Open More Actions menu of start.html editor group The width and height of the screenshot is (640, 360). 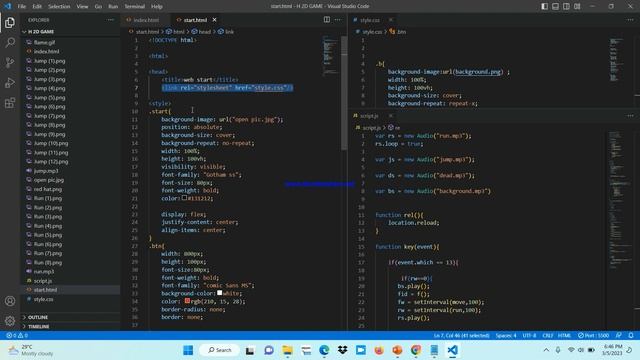click(338, 20)
